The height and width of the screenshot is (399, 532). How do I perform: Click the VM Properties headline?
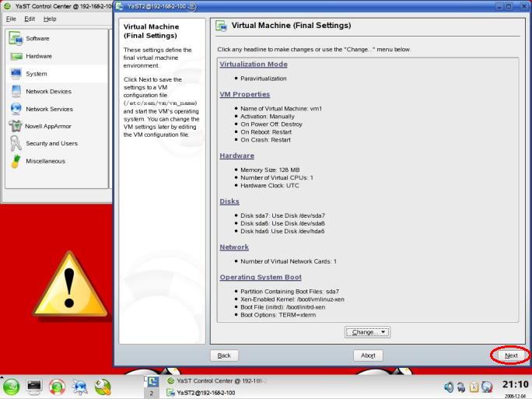click(245, 94)
